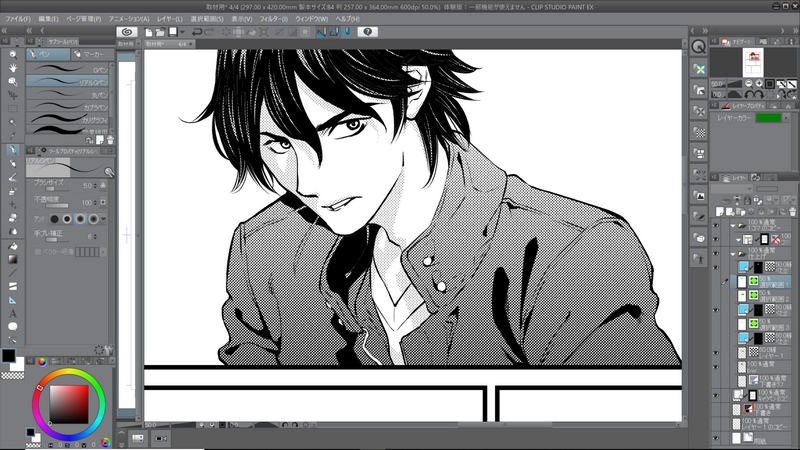Toggle visibility of bw layer
This screenshot has width=800, height=450.
716,367
